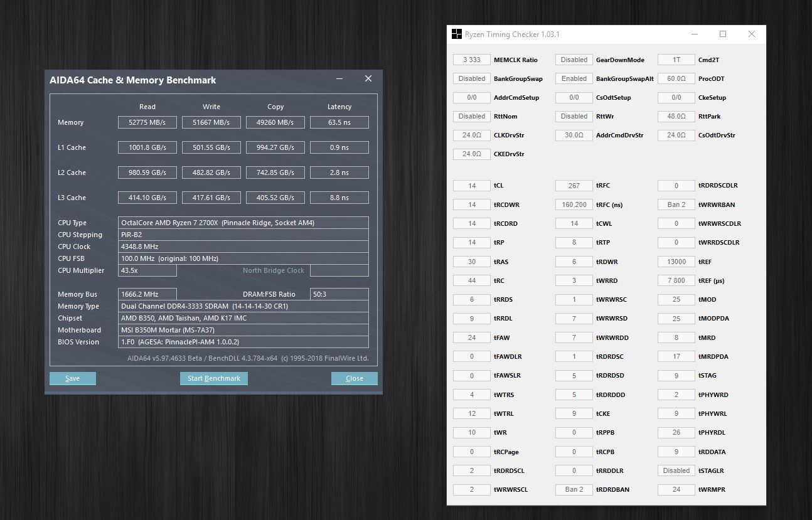The width and height of the screenshot is (812, 520).
Task: Click CPU Multiplier field 43.5x
Action: 147,270
